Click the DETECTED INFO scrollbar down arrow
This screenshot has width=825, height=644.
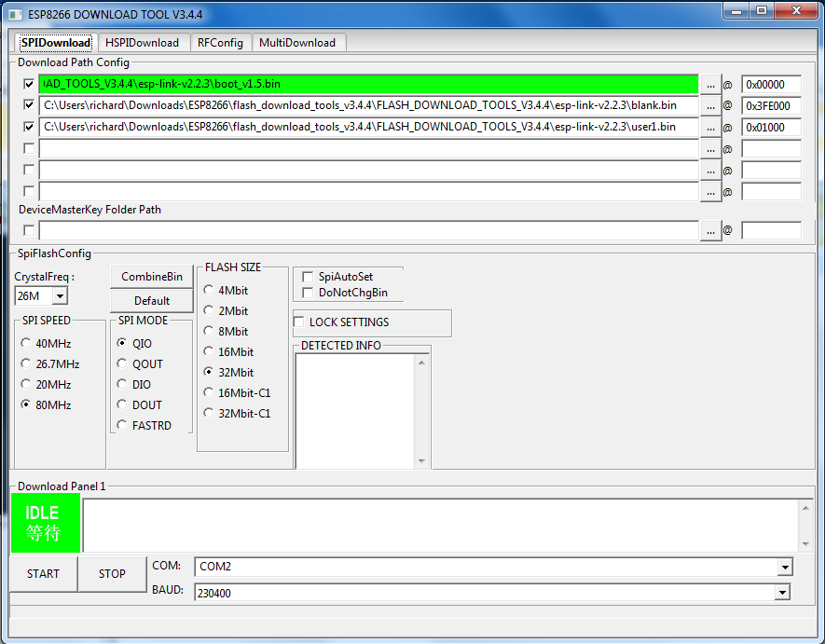(421, 461)
